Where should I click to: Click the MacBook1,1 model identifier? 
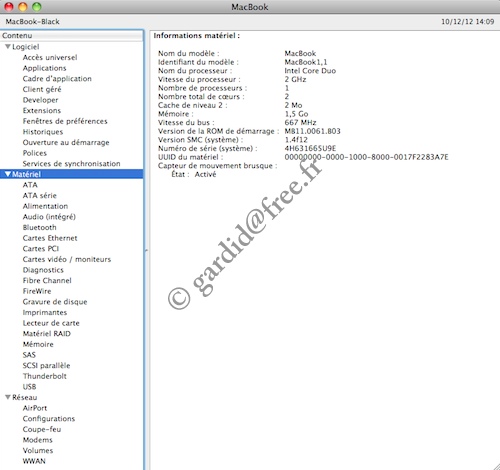(306, 62)
